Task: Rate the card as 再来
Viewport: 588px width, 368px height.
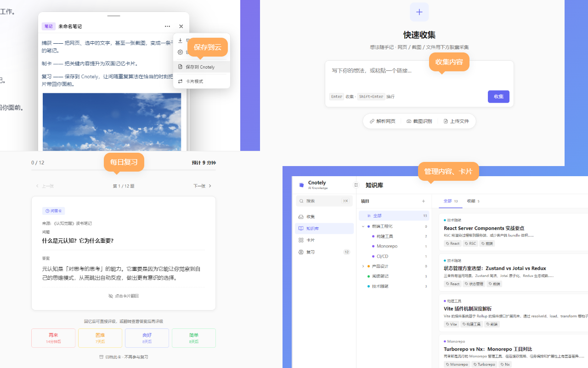Action: coord(54,338)
